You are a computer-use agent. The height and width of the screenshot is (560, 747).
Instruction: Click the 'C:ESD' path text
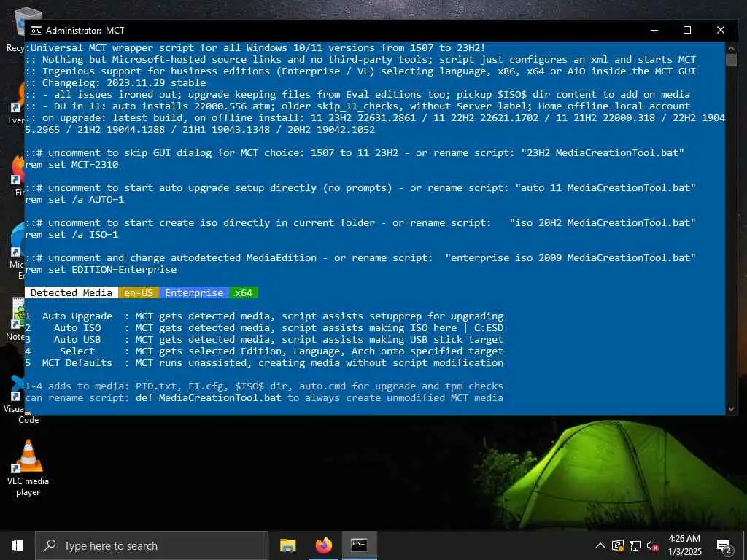point(489,327)
